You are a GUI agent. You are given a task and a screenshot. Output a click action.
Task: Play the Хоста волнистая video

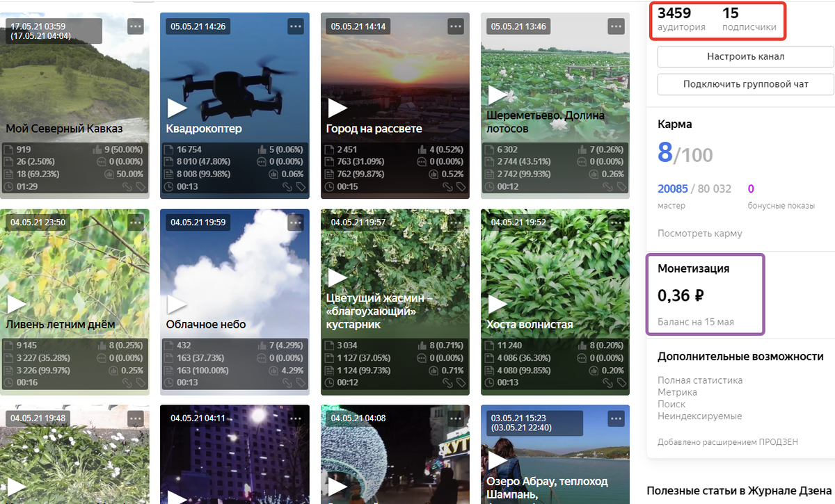(498, 304)
